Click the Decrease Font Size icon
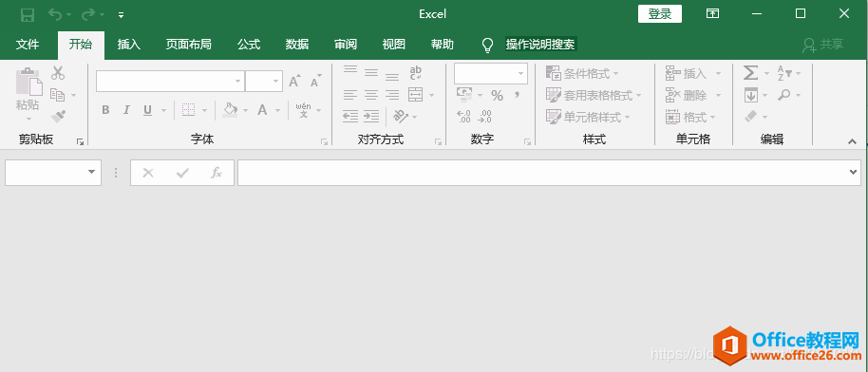Image resolution: width=868 pixels, height=372 pixels. (x=315, y=82)
